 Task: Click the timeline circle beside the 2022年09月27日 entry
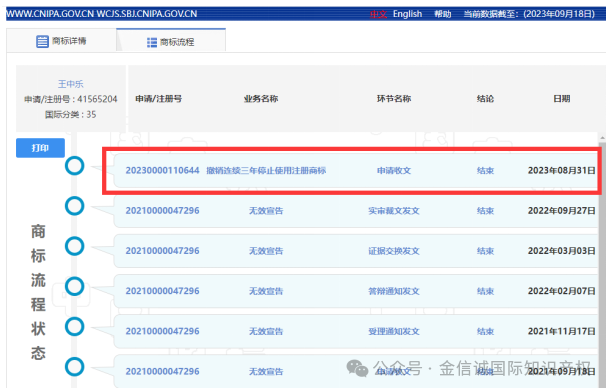tap(74, 206)
